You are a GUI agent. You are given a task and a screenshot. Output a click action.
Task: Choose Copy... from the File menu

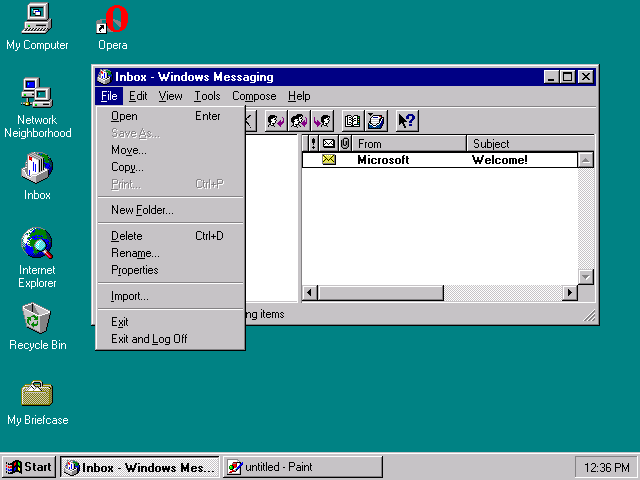tap(171, 167)
